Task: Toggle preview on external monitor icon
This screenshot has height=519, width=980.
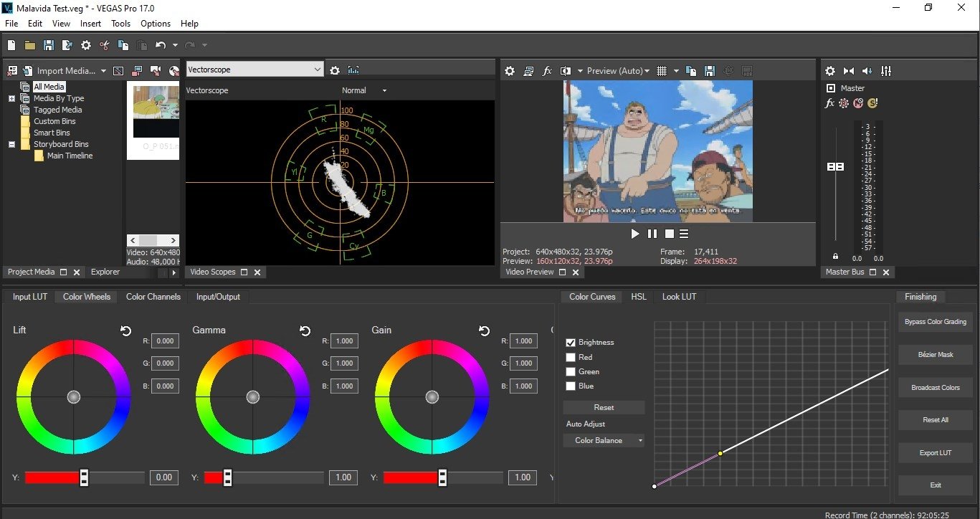Action: pos(528,71)
